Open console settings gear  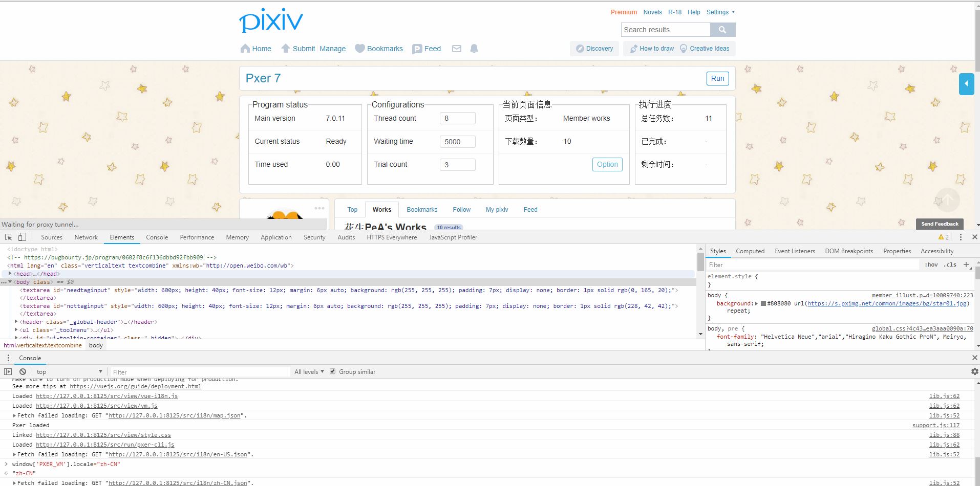(x=974, y=371)
